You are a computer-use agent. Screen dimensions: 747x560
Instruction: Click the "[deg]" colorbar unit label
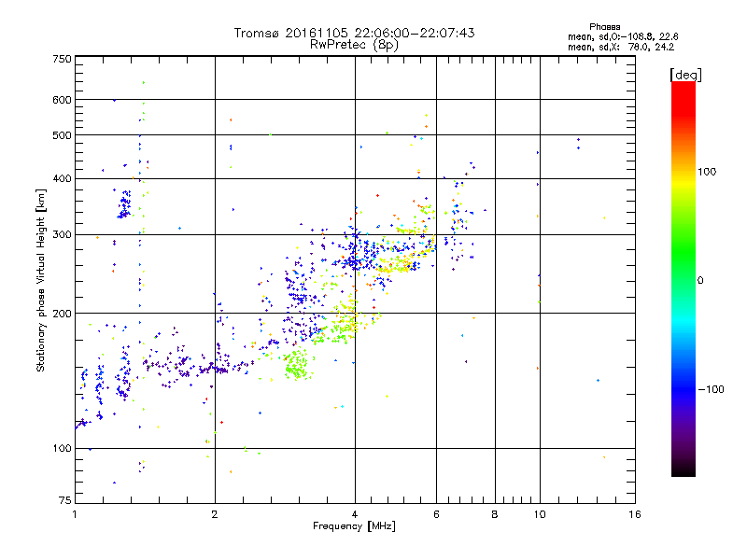click(685, 75)
